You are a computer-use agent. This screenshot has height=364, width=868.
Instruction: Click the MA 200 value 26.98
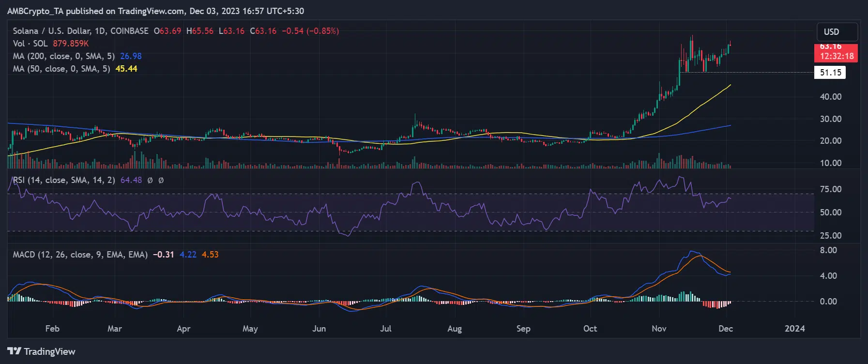point(131,56)
